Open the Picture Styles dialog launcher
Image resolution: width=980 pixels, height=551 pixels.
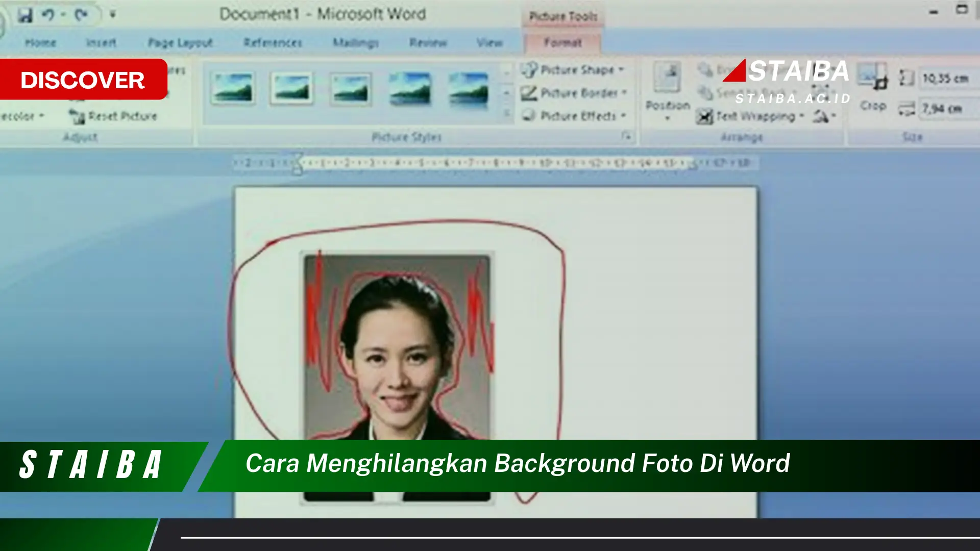626,136
